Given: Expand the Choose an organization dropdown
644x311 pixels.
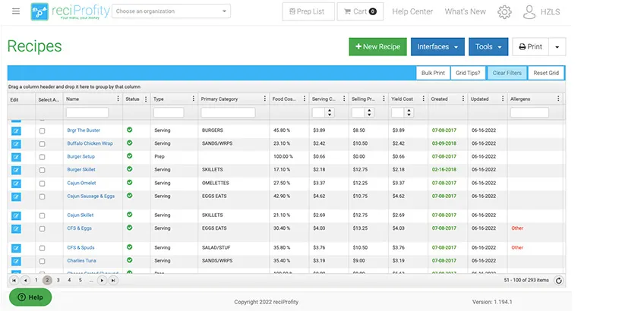Looking at the screenshot, I should 172,11.
